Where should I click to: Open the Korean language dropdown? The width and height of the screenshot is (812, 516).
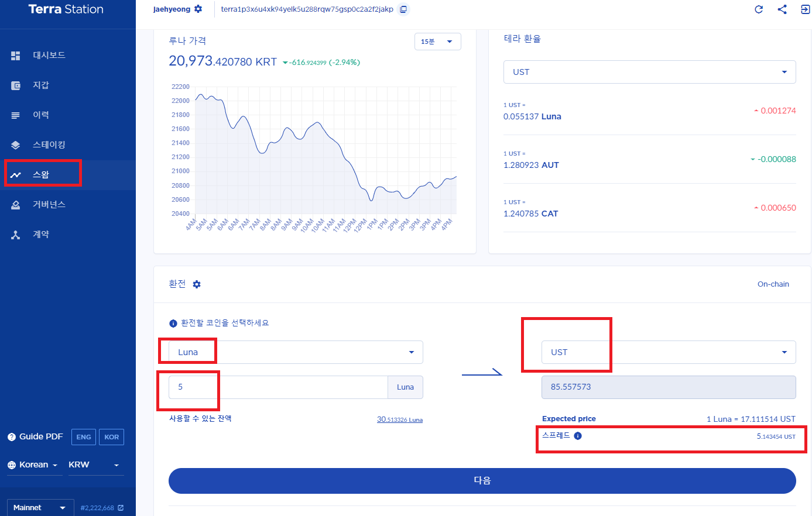(34, 465)
